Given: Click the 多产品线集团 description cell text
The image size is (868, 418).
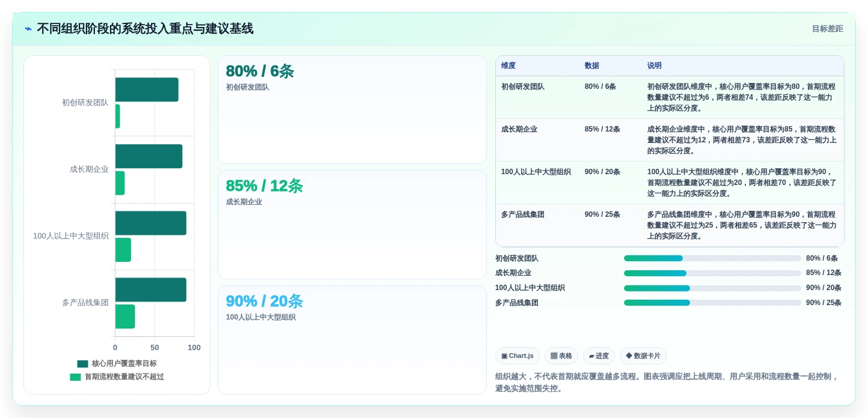Looking at the screenshot, I should [x=741, y=225].
